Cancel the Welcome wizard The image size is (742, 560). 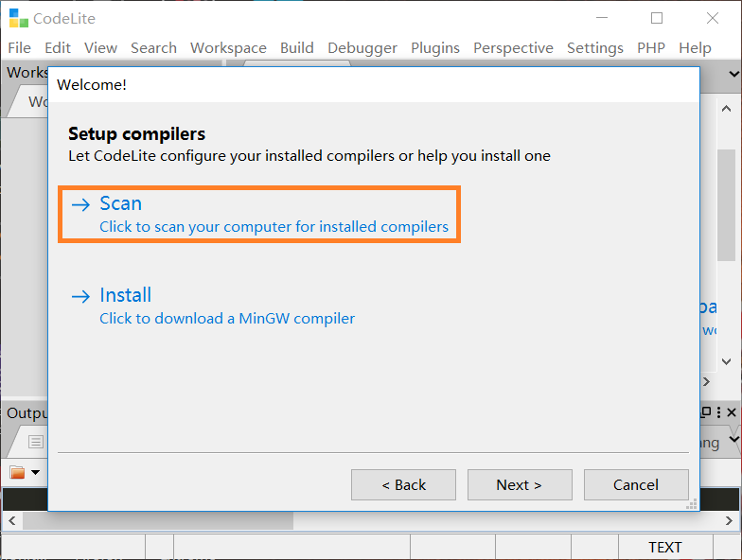click(635, 484)
